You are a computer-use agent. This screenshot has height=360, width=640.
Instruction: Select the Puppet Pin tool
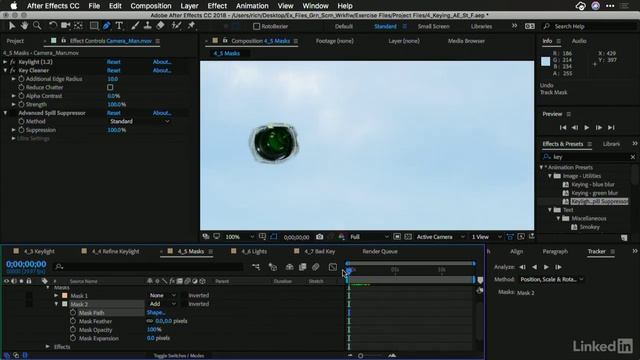(191, 26)
